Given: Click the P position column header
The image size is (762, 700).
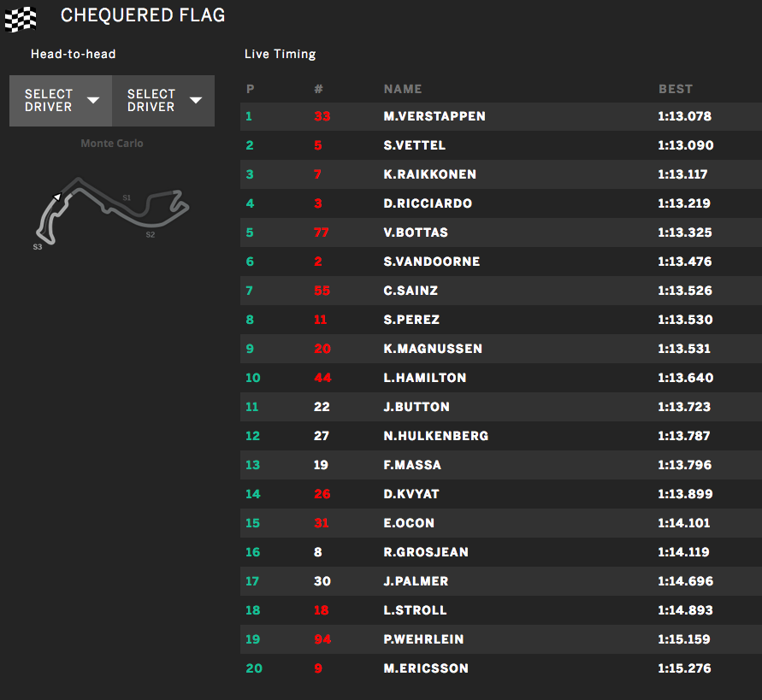Looking at the screenshot, I should 250,89.
